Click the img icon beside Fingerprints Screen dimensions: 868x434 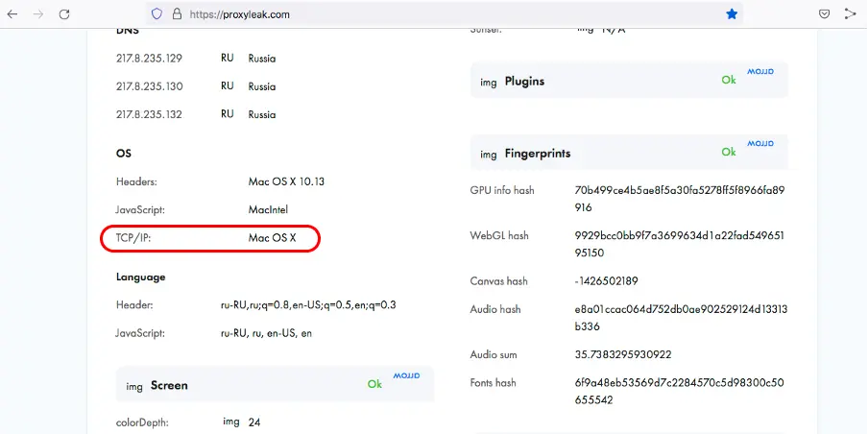488,155
